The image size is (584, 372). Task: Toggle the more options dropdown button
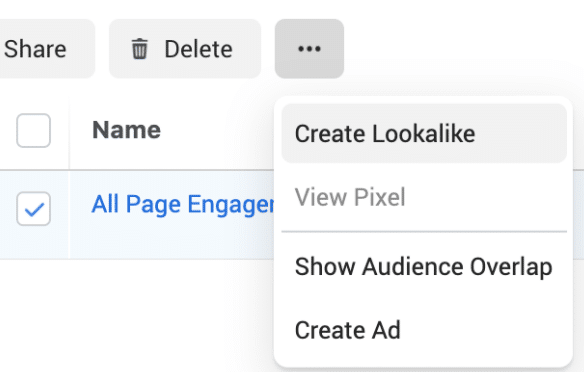coord(309,49)
